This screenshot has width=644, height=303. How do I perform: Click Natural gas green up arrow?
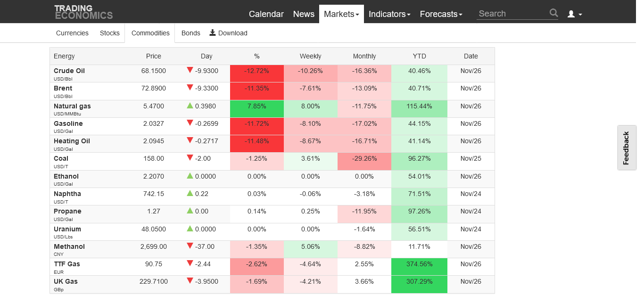(190, 106)
